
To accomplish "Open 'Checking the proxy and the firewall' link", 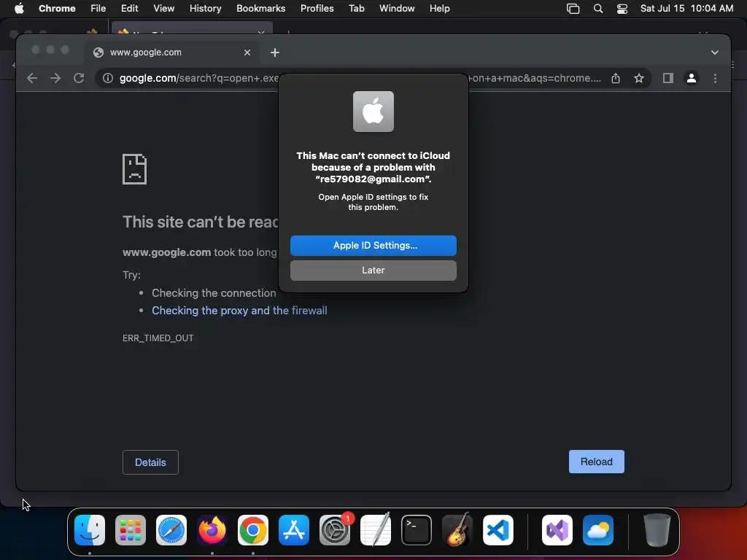I will pos(239,311).
